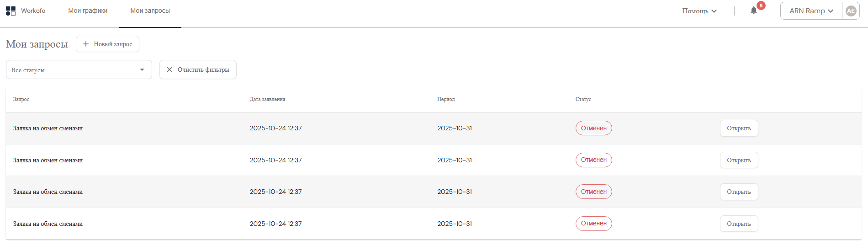Screen dimensions: 868x246
Task: Click the X icon to clear filters
Action: (x=169, y=70)
